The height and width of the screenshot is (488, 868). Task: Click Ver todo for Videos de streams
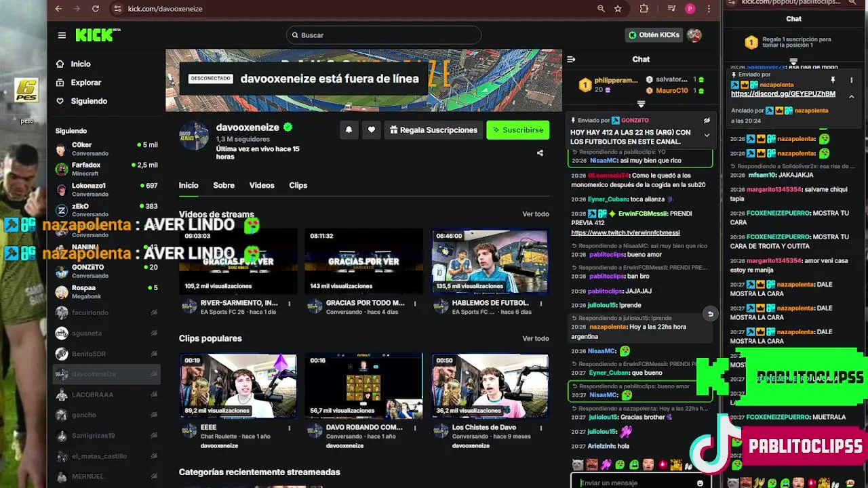[536, 214]
